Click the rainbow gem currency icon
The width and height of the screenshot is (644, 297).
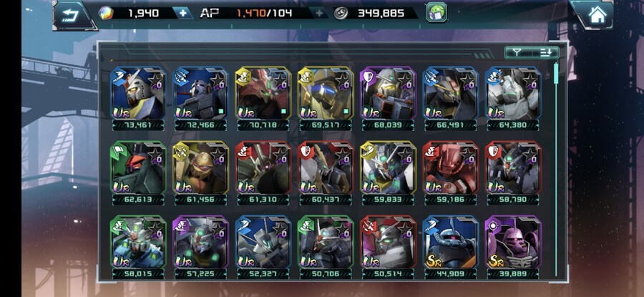[106, 13]
